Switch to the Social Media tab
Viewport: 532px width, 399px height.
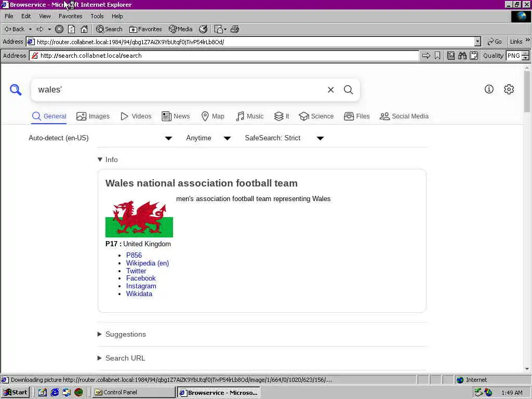pyautogui.click(x=404, y=116)
